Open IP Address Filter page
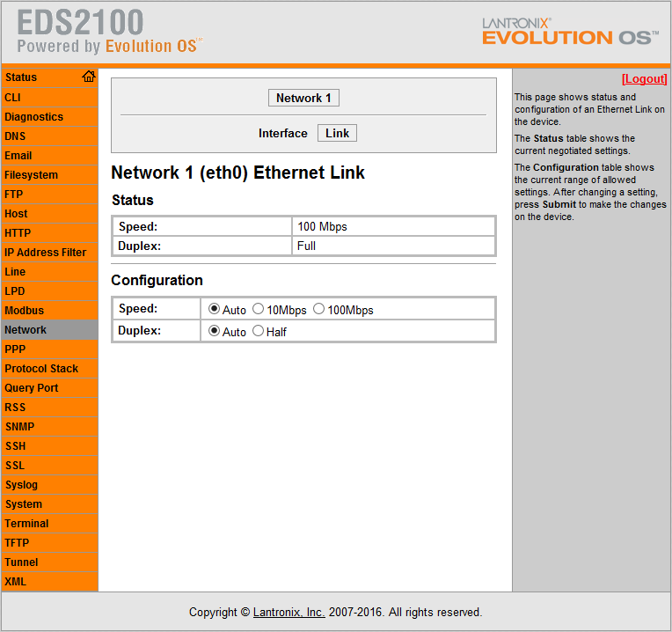 point(50,252)
